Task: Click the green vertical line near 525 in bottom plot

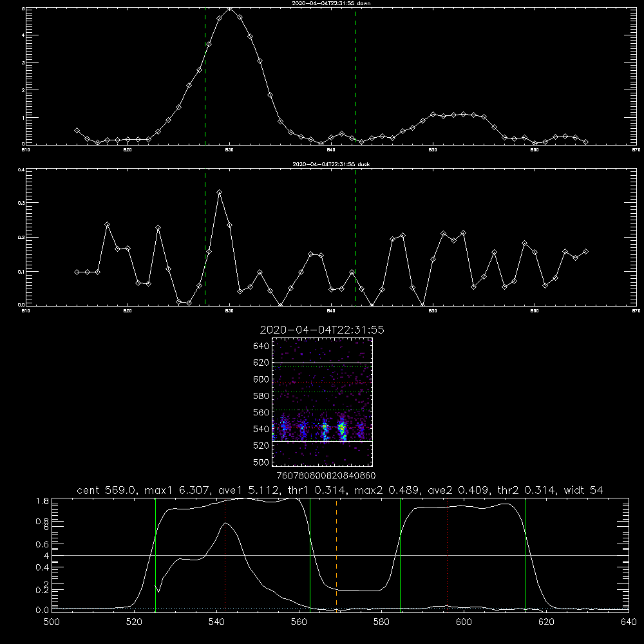Action: pos(155,554)
